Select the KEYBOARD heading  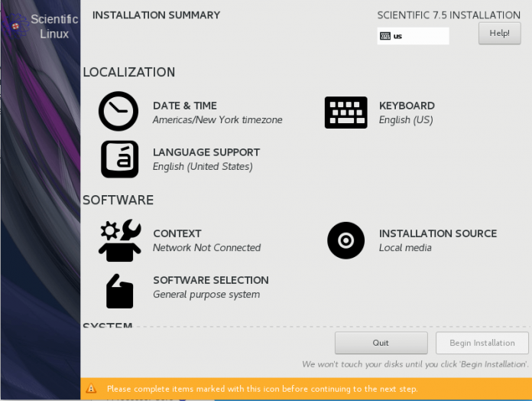click(407, 106)
